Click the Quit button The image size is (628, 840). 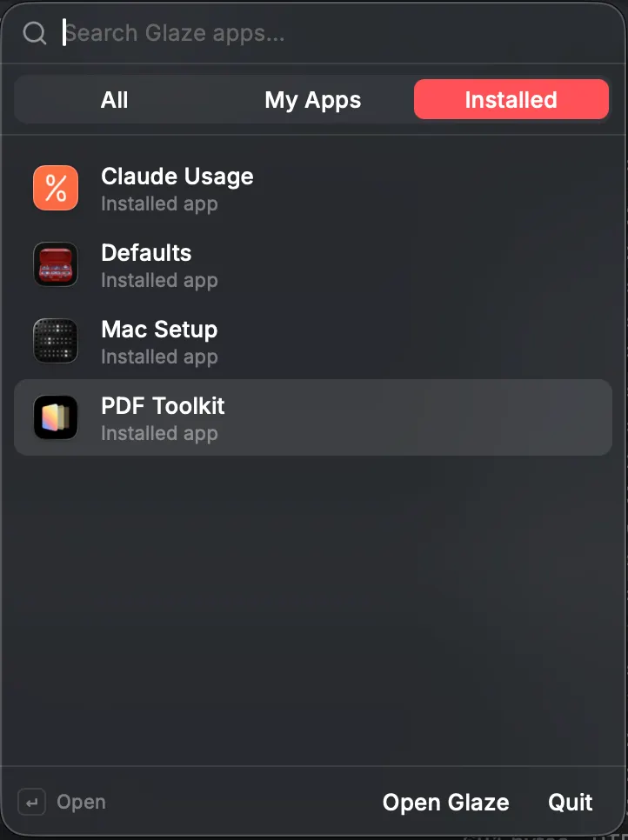(570, 803)
